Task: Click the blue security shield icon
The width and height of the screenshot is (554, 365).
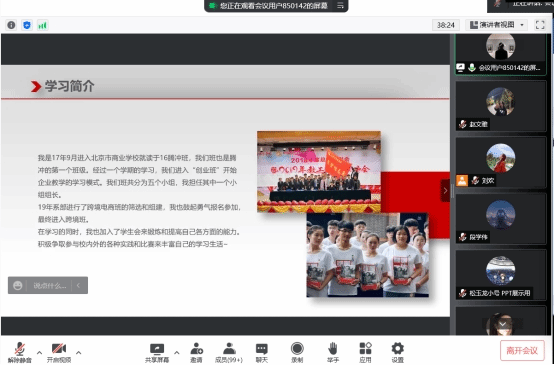Action: point(27,25)
